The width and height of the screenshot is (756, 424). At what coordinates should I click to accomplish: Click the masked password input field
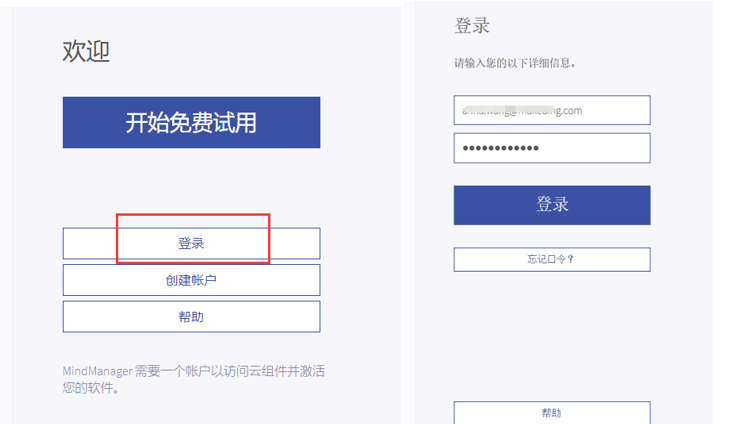tap(551, 148)
